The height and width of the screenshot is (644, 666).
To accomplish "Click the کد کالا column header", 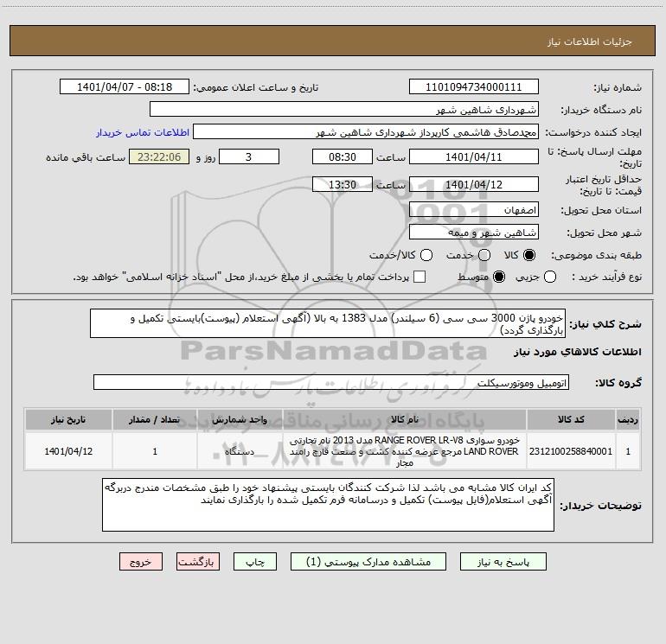I will point(571,419).
